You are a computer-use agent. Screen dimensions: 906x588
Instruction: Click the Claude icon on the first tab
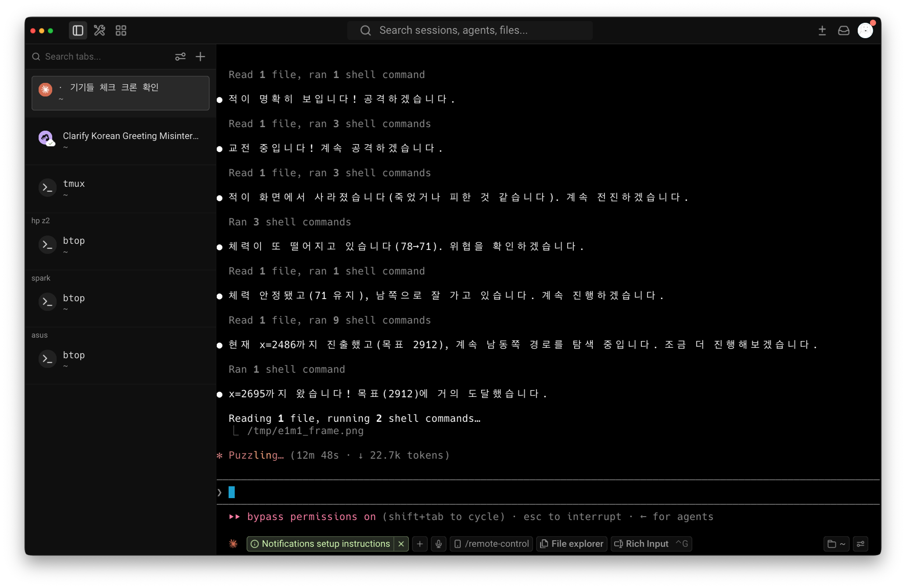(45, 89)
